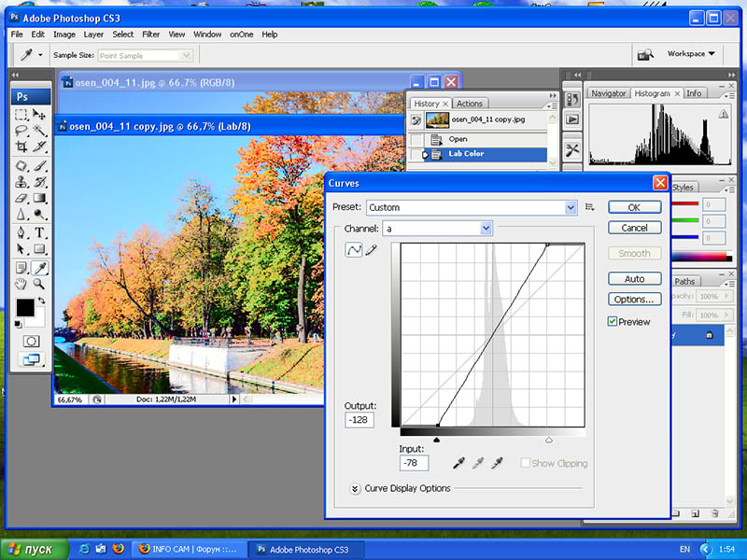This screenshot has width=747, height=560.
Task: Click the Input value field
Action: coord(414,463)
